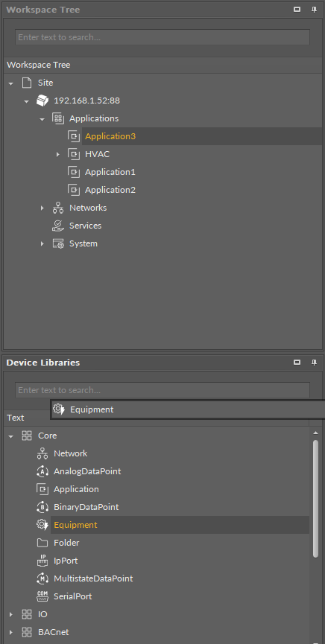
Task: Maximize the Device Libraries panel
Action: [x=297, y=363]
